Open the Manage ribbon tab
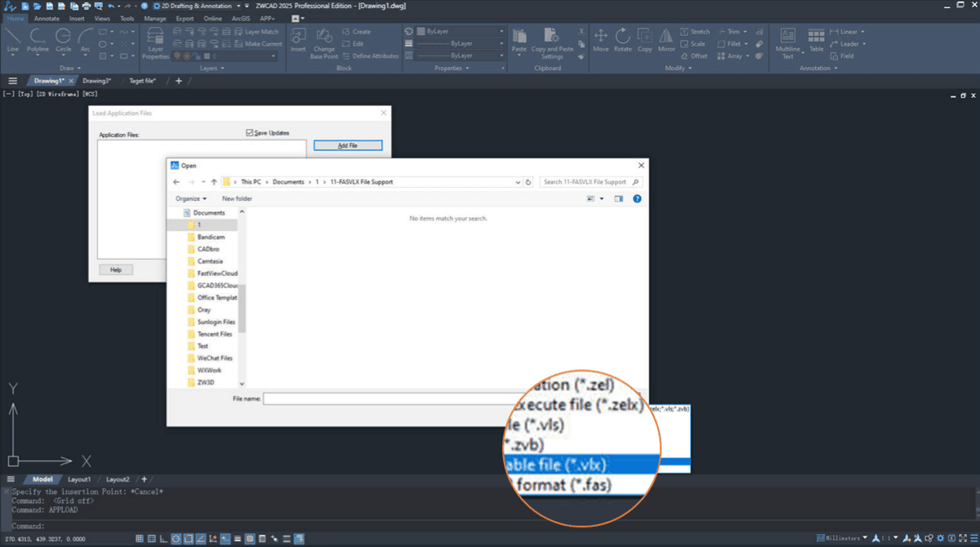The image size is (980, 547). point(154,18)
